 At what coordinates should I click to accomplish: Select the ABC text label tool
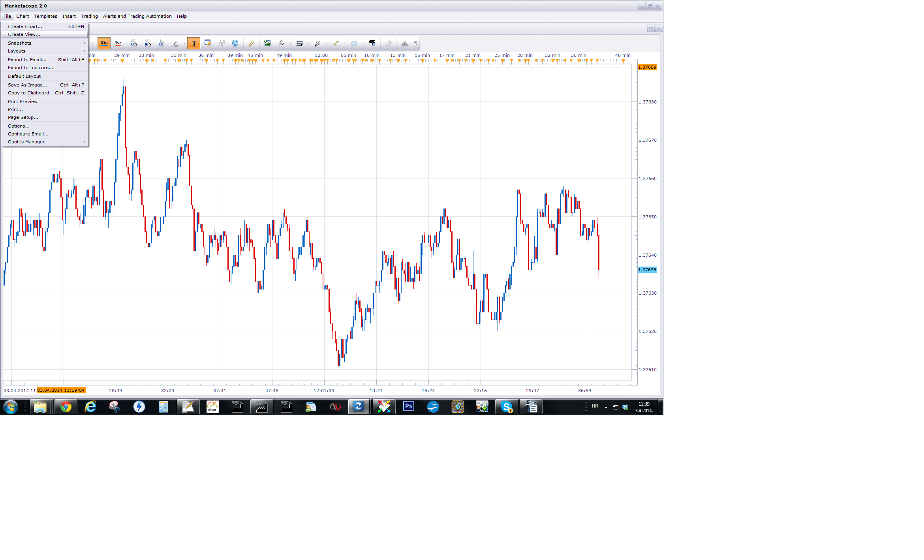coord(372,43)
